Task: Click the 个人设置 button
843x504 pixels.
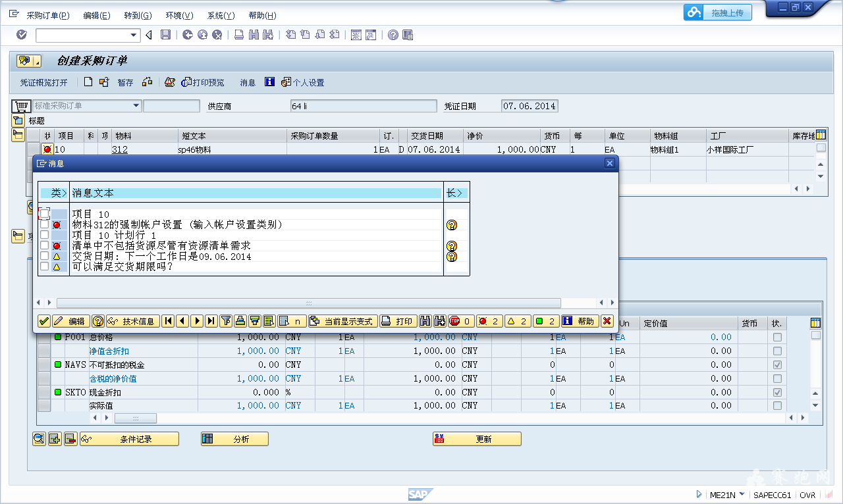Action: pos(303,83)
